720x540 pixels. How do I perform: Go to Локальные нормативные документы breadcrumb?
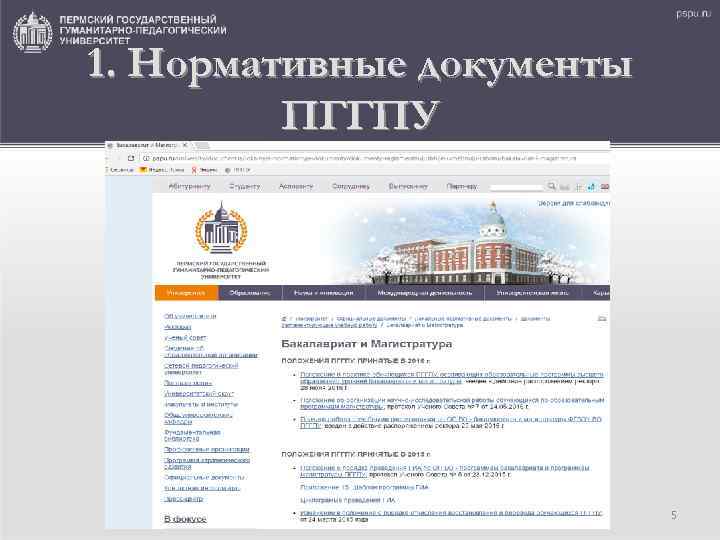(463, 318)
